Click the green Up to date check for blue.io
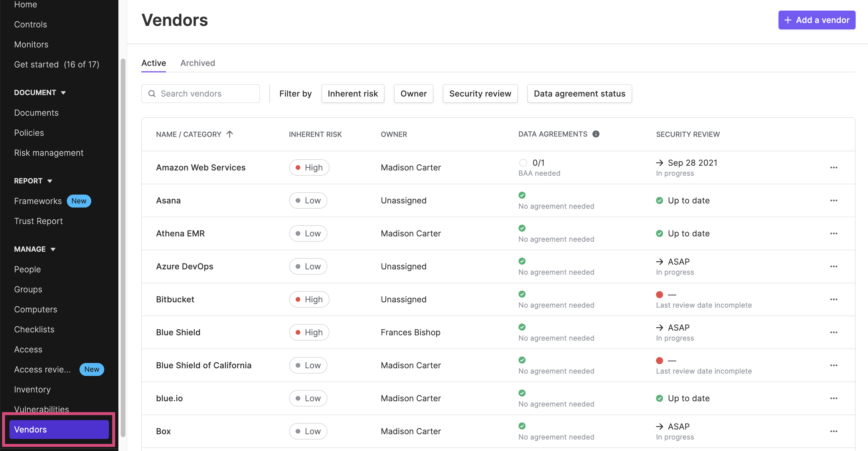Screen dimensions: 868x451 tap(660, 399)
